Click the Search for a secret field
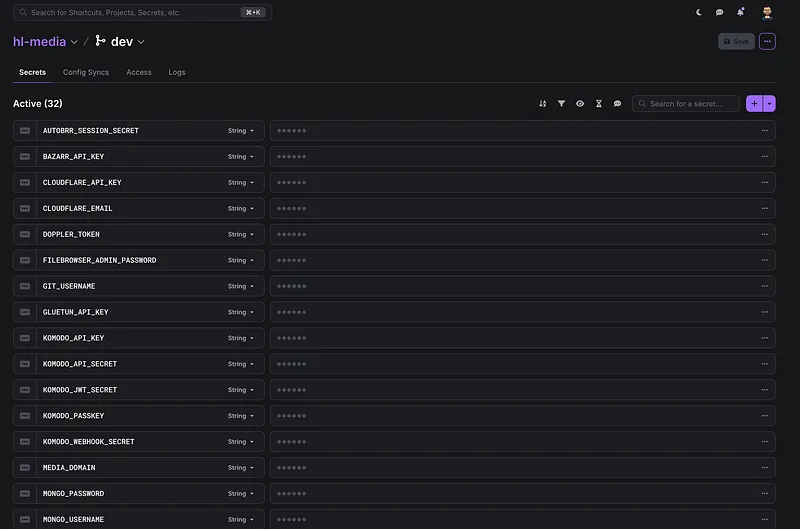Viewport: 800px width, 529px height. (692, 104)
